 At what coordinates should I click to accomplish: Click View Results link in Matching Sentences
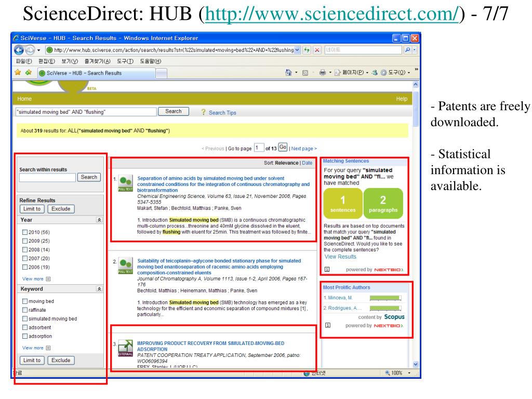(x=340, y=257)
